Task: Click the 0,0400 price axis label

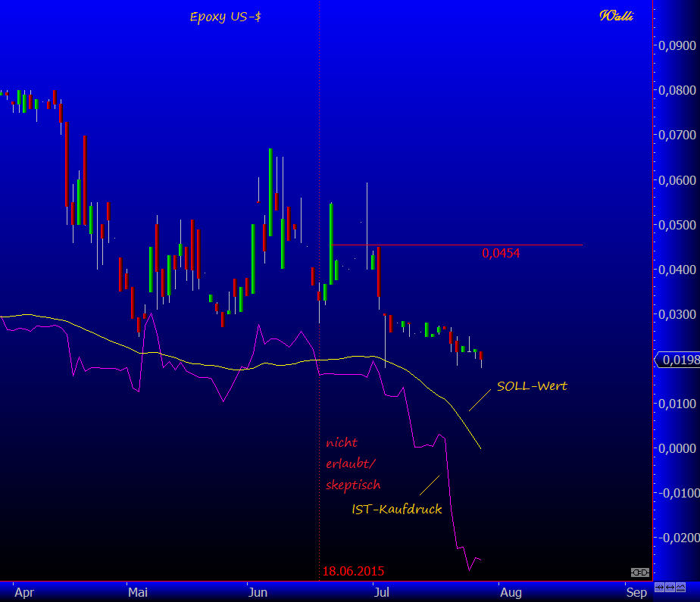Action: point(677,270)
